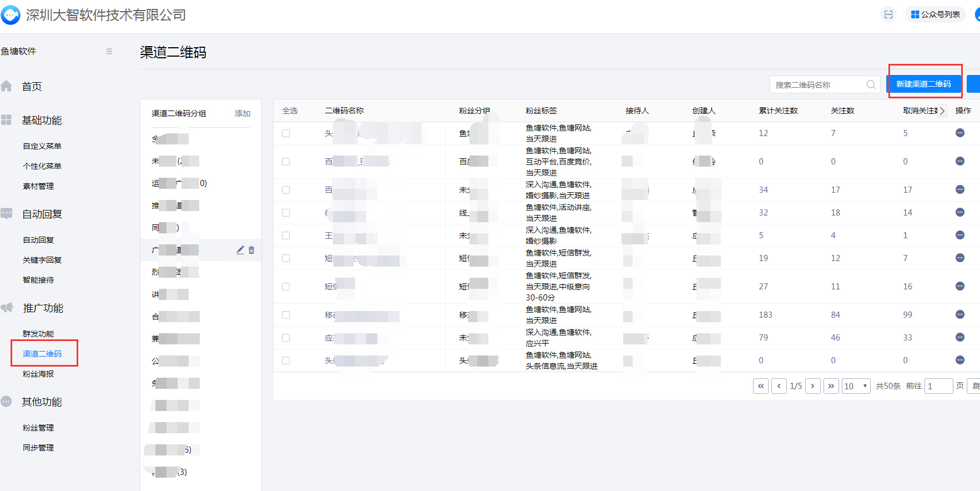Screen dimensions: 980x491
Task: Click 新建渠道二维码 button
Action: coord(924,84)
